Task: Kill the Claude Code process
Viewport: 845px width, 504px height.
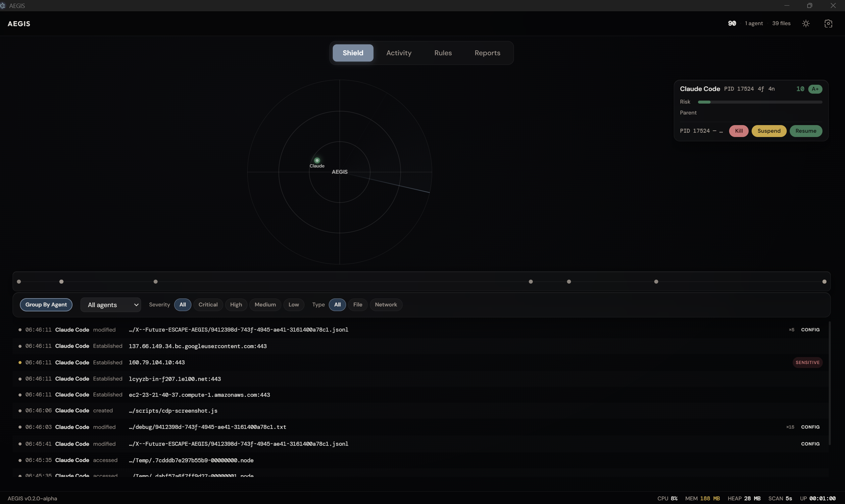Action: click(x=738, y=131)
